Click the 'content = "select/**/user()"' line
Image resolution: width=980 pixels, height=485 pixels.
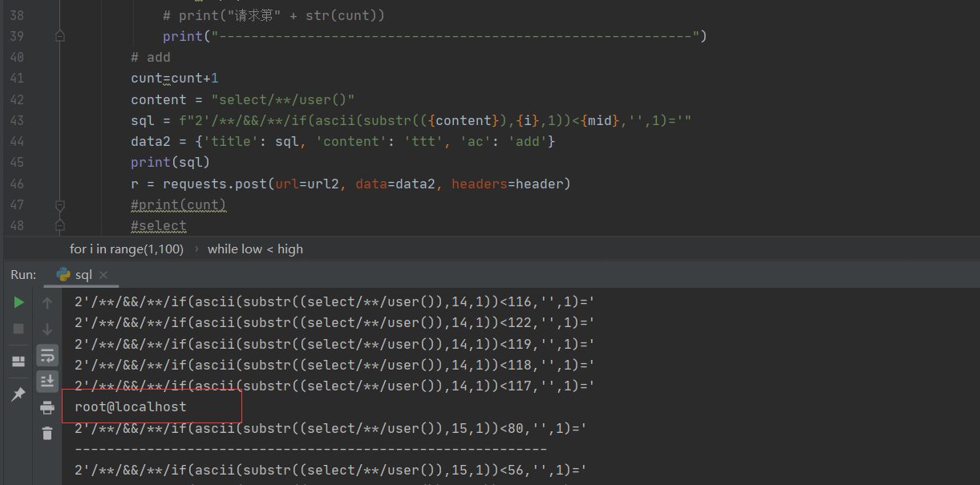(x=243, y=99)
